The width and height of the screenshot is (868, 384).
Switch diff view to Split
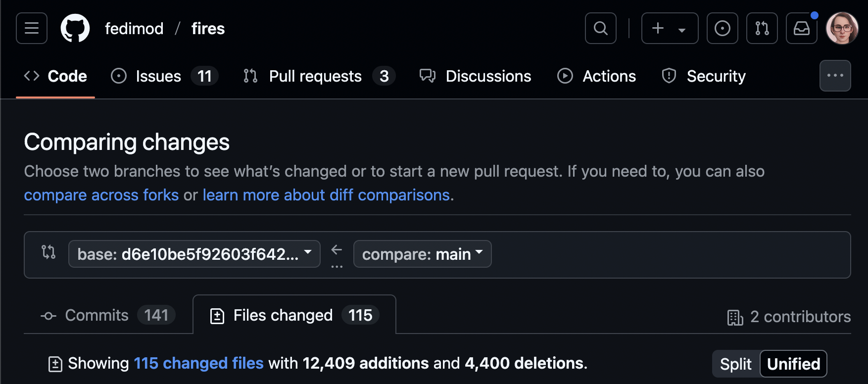(x=736, y=364)
